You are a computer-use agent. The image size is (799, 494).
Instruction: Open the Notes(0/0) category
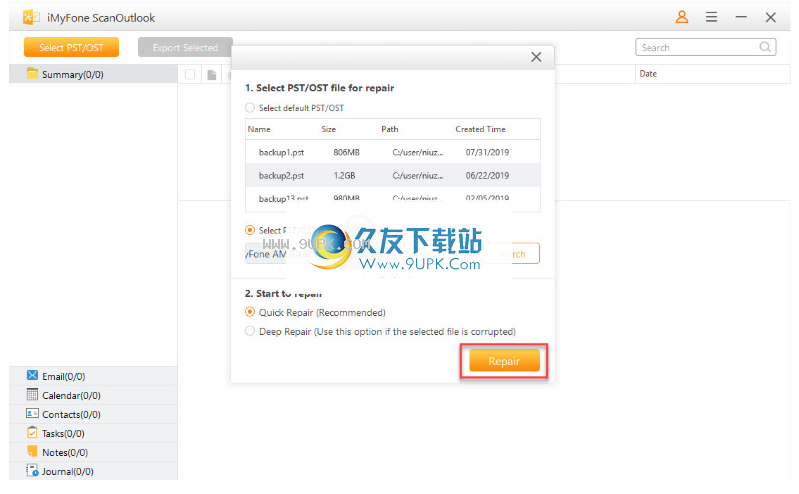[93, 452]
